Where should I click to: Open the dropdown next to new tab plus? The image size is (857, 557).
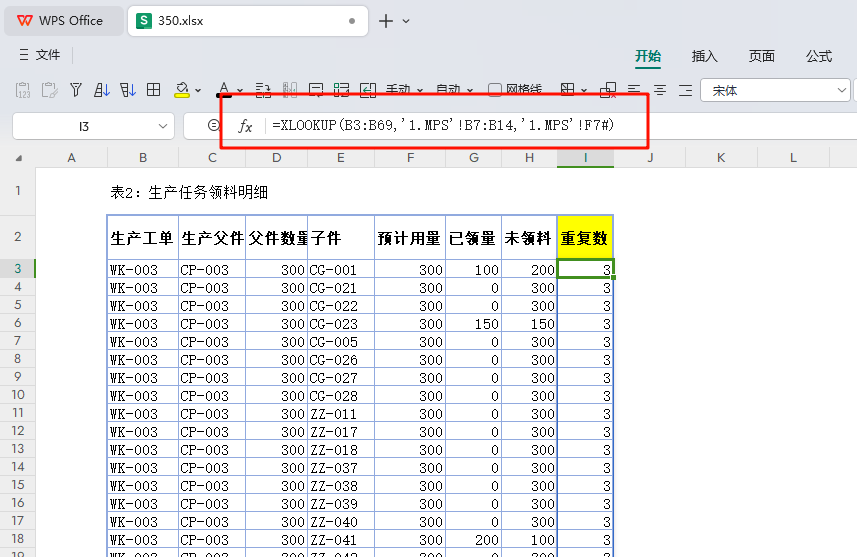(406, 21)
